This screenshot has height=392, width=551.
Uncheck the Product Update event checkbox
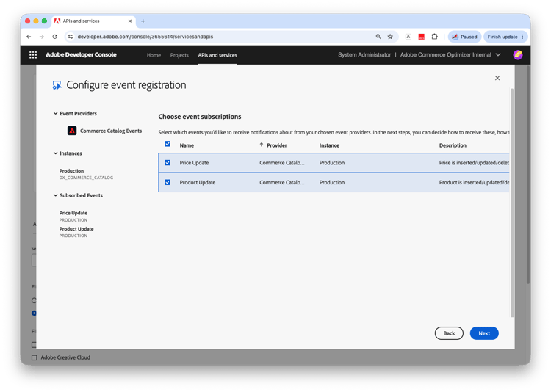168,182
